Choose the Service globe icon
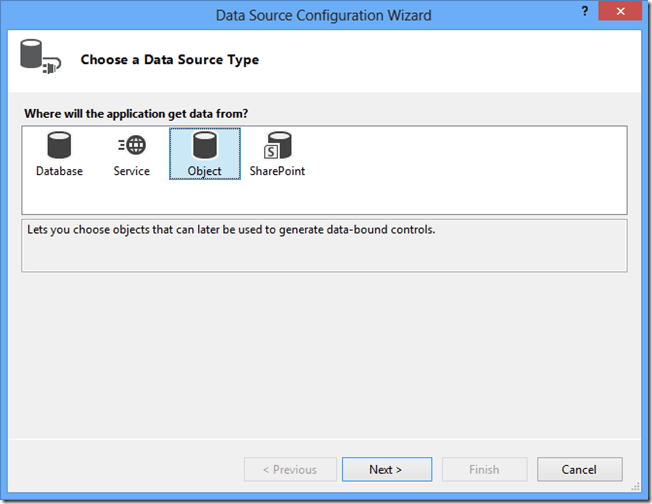Image resolution: width=652 pixels, height=504 pixels. 131,146
